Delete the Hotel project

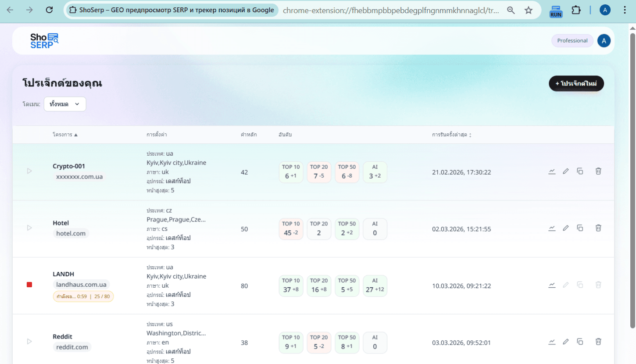598,228
